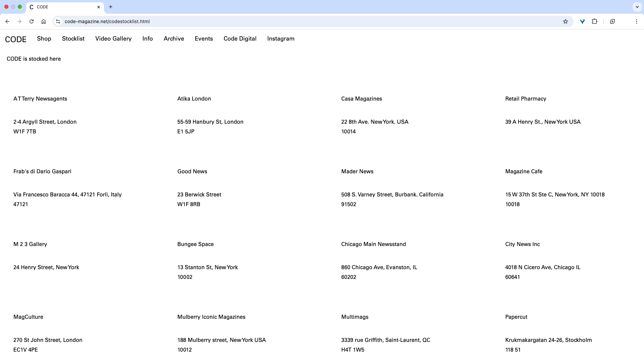This screenshot has height=362, width=644.
Task: Click '24 Henry Street, New York' address
Action: click(46, 267)
